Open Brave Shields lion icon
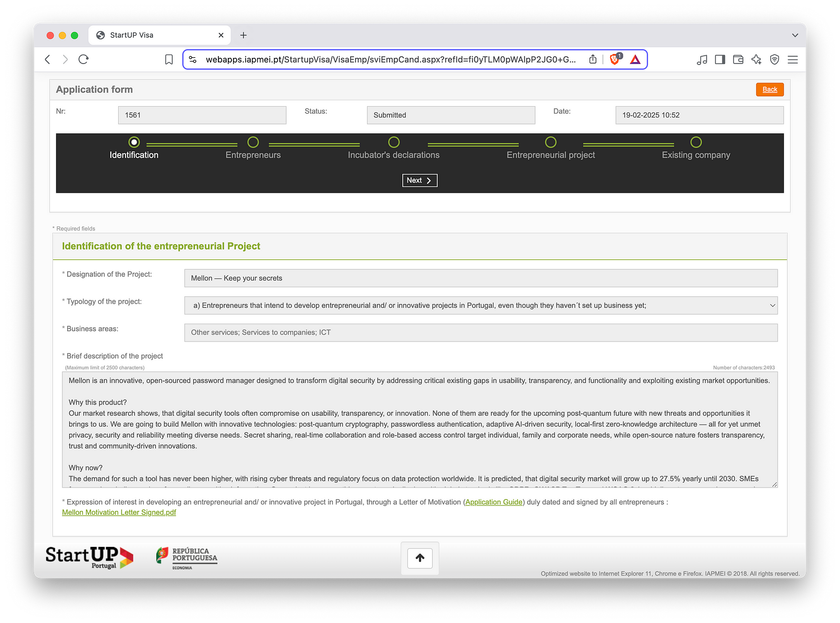The image size is (840, 623). click(615, 59)
